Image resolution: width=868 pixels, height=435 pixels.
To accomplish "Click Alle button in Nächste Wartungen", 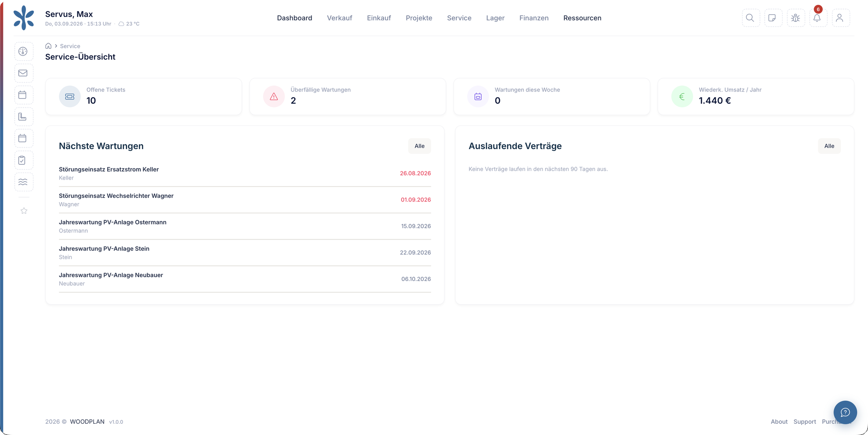I will pos(420,146).
